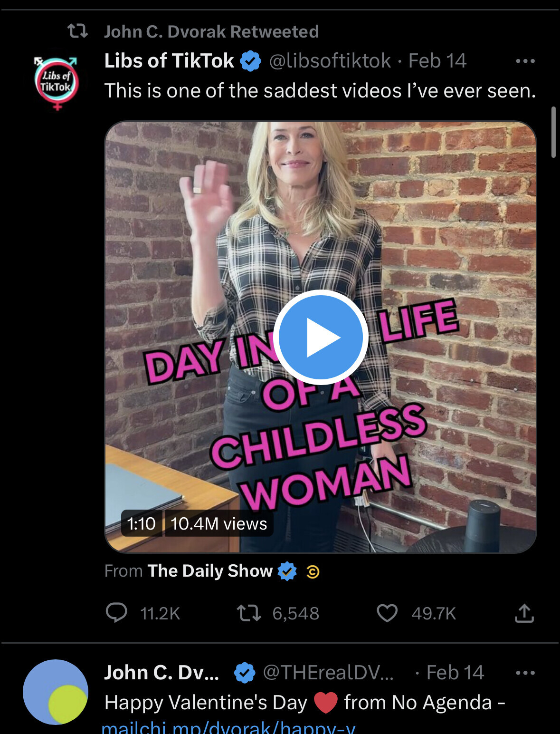Click the John C. Dvorak Retweeted label

pyautogui.click(x=211, y=31)
